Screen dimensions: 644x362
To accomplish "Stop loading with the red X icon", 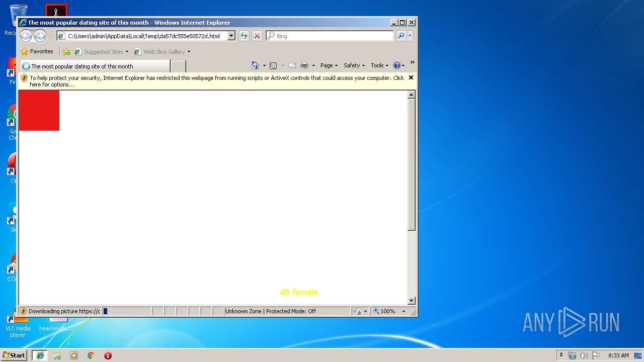I will click(x=257, y=36).
